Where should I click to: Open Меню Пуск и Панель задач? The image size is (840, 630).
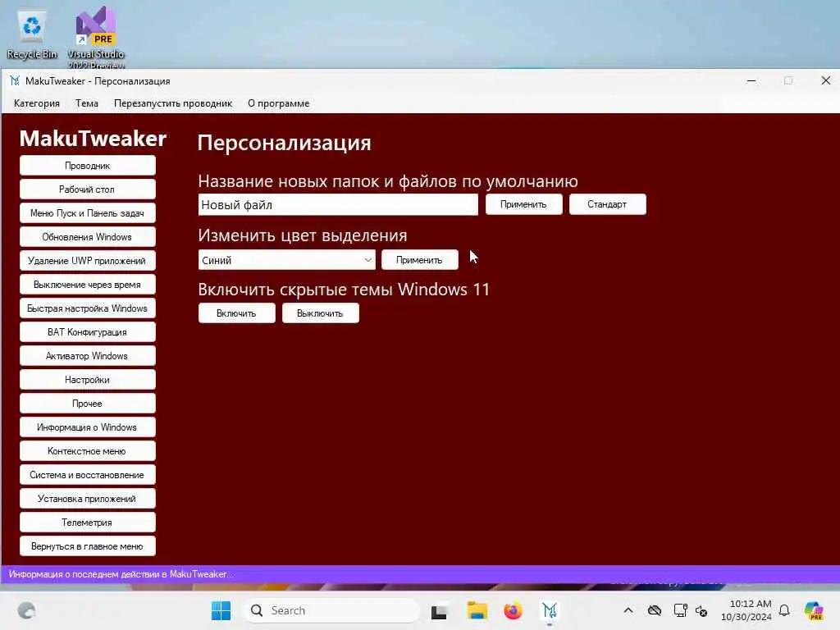click(87, 213)
